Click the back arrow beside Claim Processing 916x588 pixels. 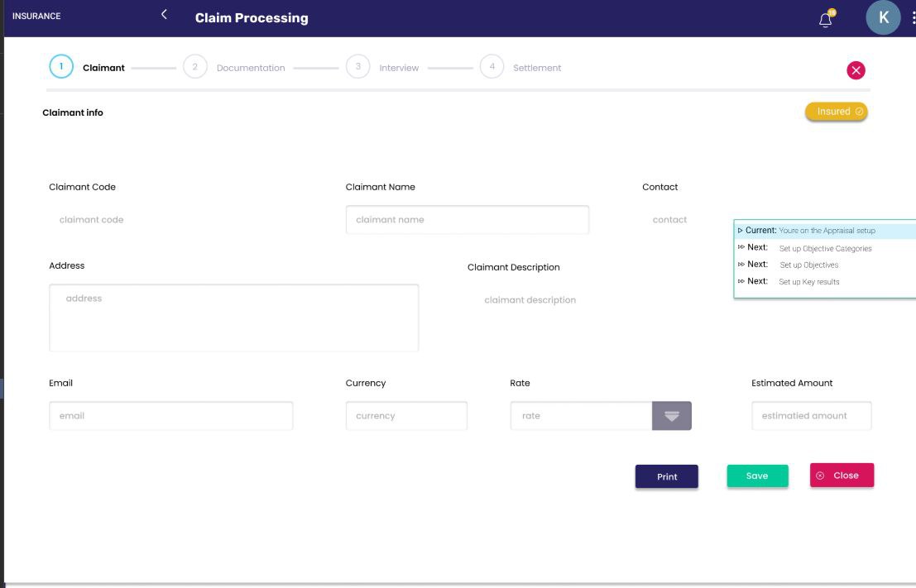coord(164,14)
